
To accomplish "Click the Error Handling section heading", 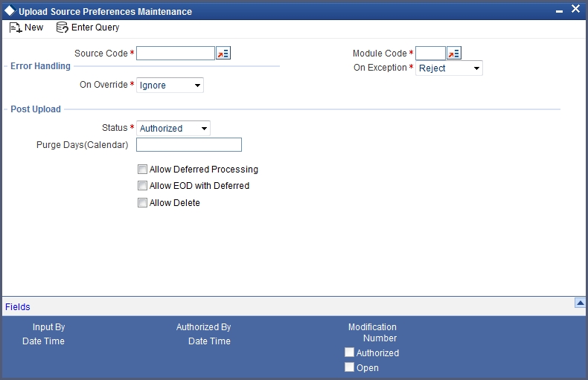I will pos(40,66).
